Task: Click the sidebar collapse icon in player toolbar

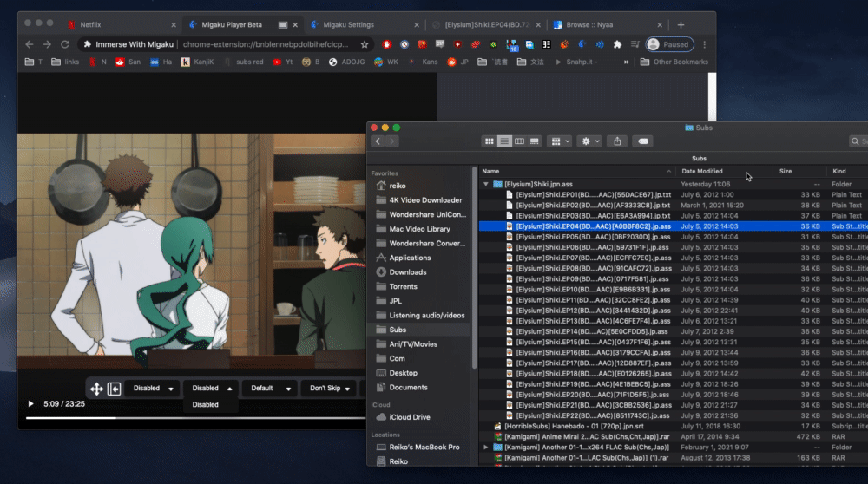Action: click(x=114, y=389)
